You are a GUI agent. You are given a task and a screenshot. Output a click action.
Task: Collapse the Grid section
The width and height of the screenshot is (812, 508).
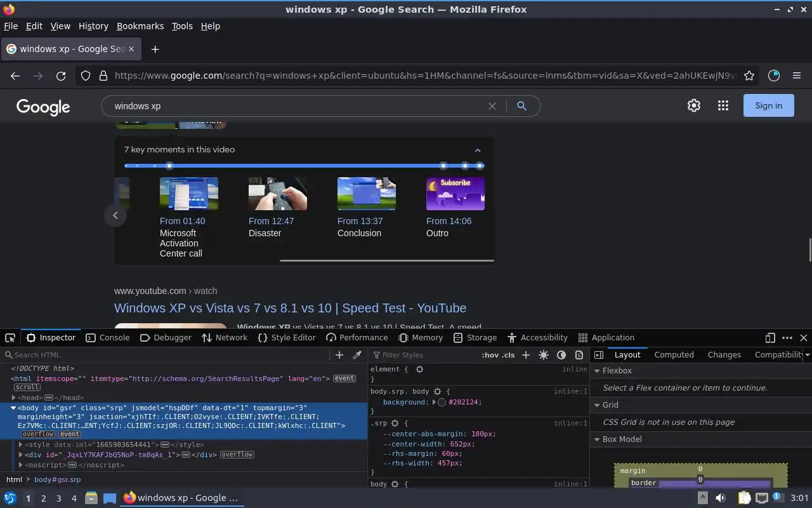pos(597,405)
